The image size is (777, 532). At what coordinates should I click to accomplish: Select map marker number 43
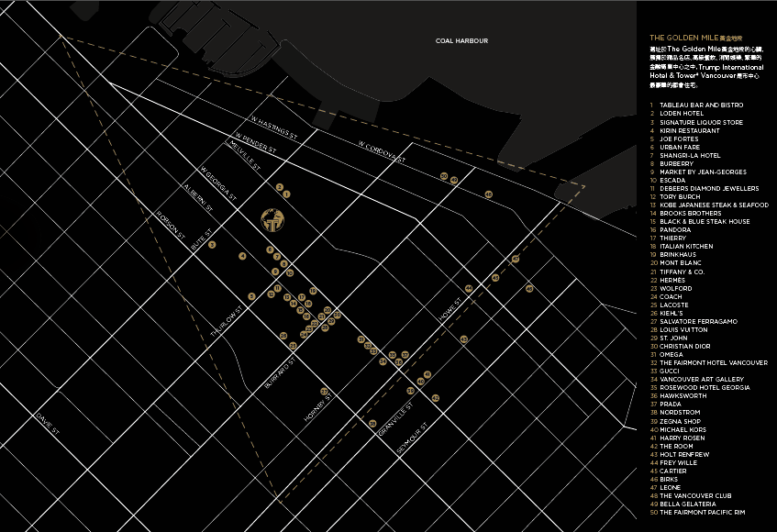coord(464,339)
